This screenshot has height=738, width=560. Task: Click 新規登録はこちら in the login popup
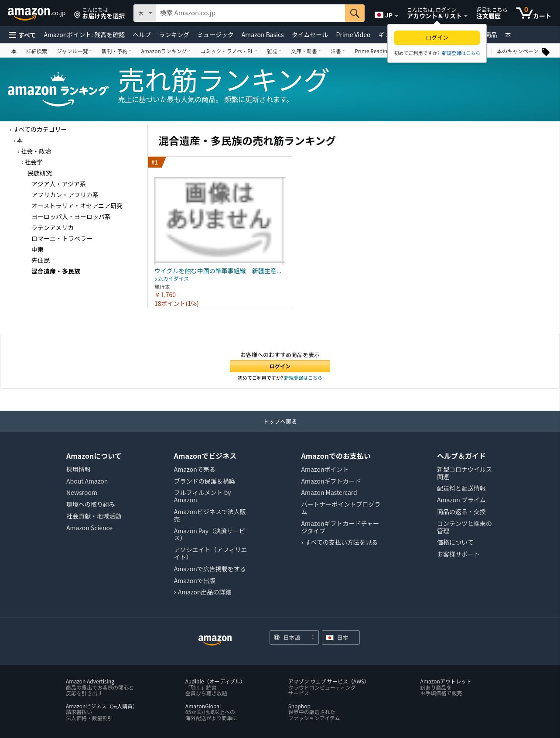(461, 53)
